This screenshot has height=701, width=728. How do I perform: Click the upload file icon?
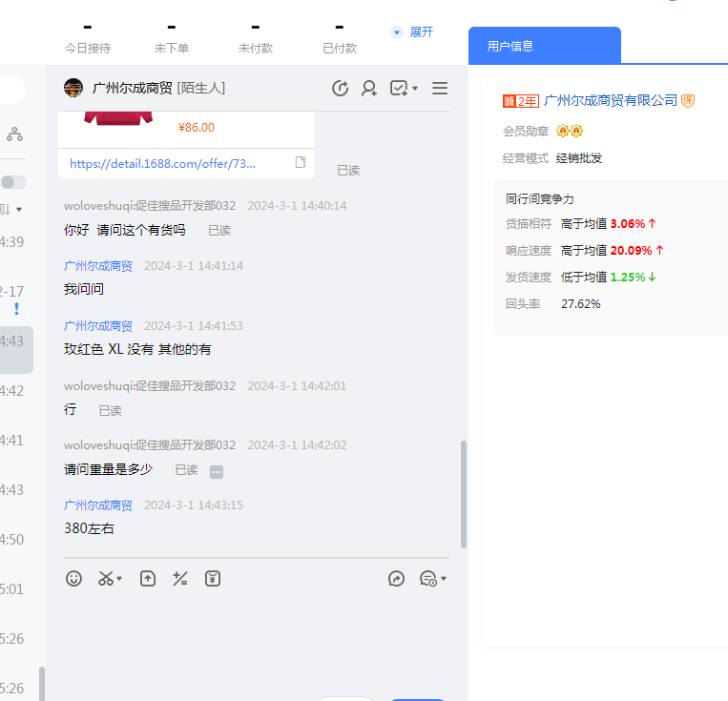pos(148,578)
